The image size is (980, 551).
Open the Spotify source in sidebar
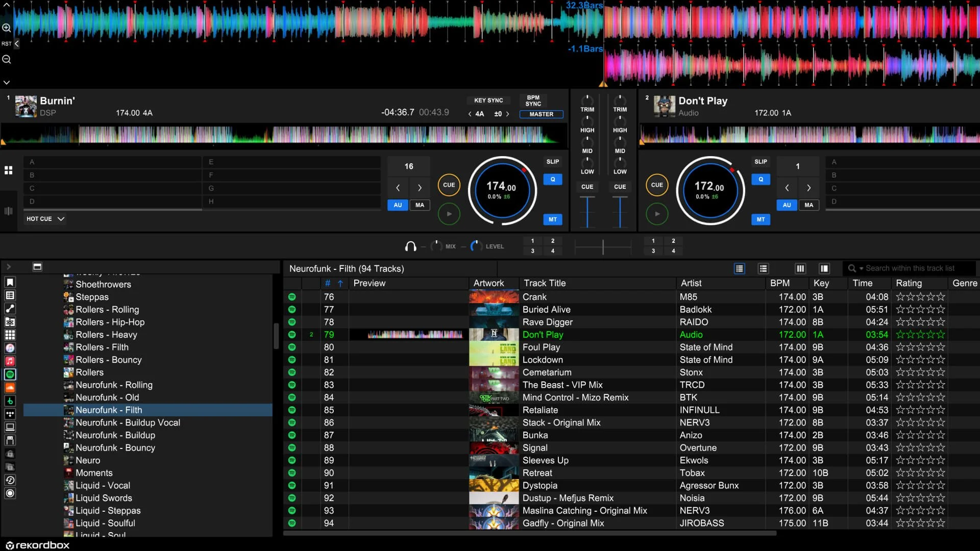point(10,374)
